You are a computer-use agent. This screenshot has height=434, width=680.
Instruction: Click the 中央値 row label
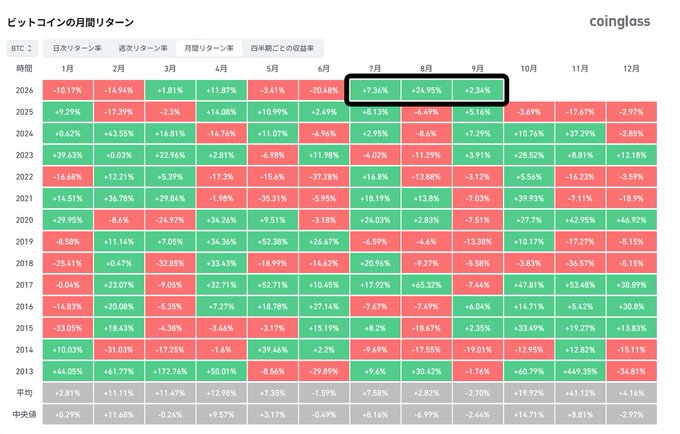coord(24,414)
